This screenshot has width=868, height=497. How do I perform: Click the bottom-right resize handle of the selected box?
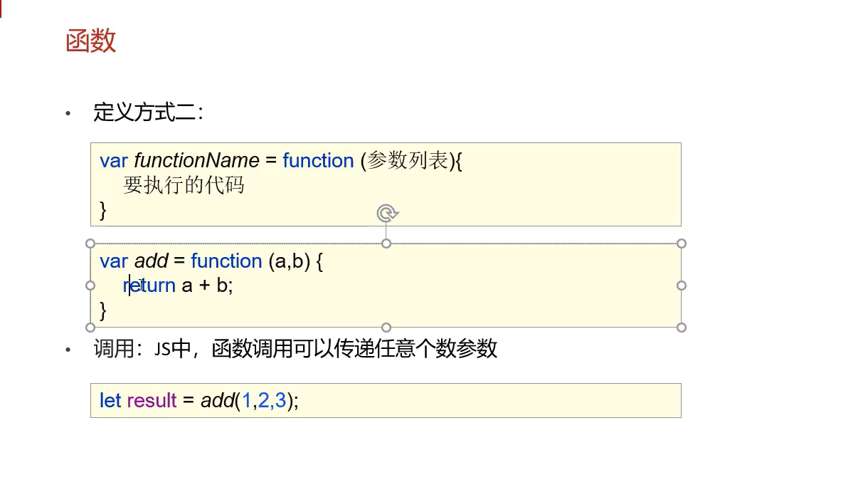(682, 328)
